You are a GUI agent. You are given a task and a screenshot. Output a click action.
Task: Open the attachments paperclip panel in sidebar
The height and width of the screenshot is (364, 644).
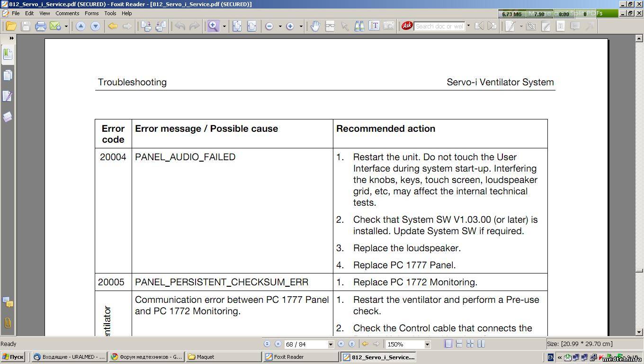pyautogui.click(x=8, y=323)
